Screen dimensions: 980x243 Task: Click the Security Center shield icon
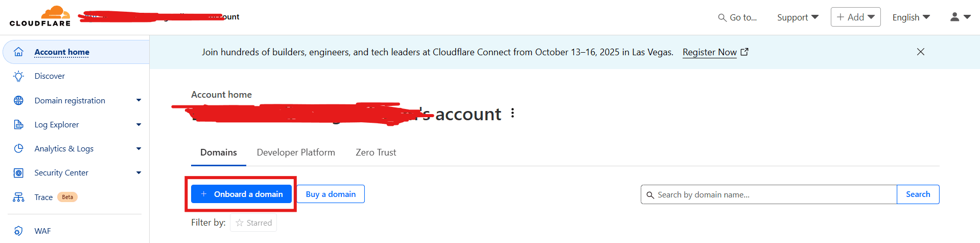(18, 173)
